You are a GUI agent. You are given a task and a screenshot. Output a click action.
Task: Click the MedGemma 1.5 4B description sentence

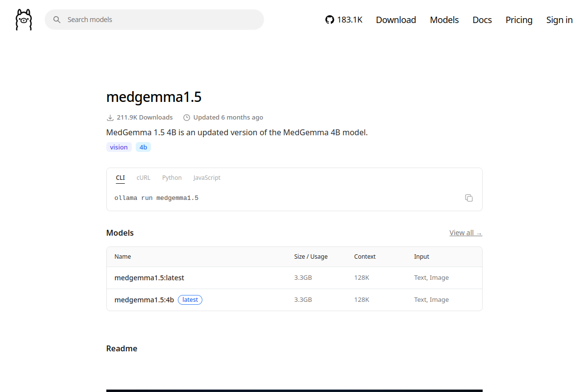[x=237, y=132]
